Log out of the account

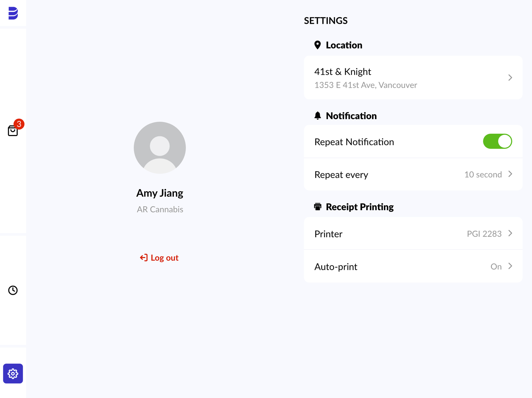[159, 258]
